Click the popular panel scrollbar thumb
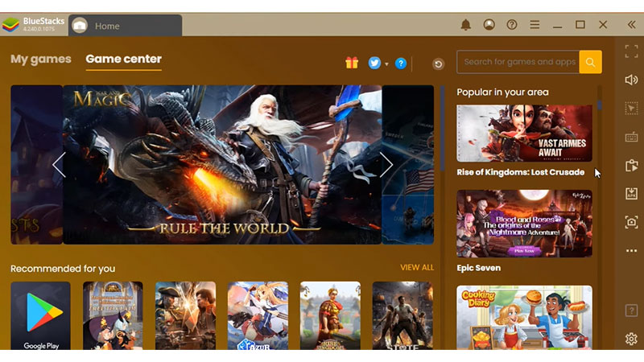This screenshot has height=362, width=644. [600, 105]
